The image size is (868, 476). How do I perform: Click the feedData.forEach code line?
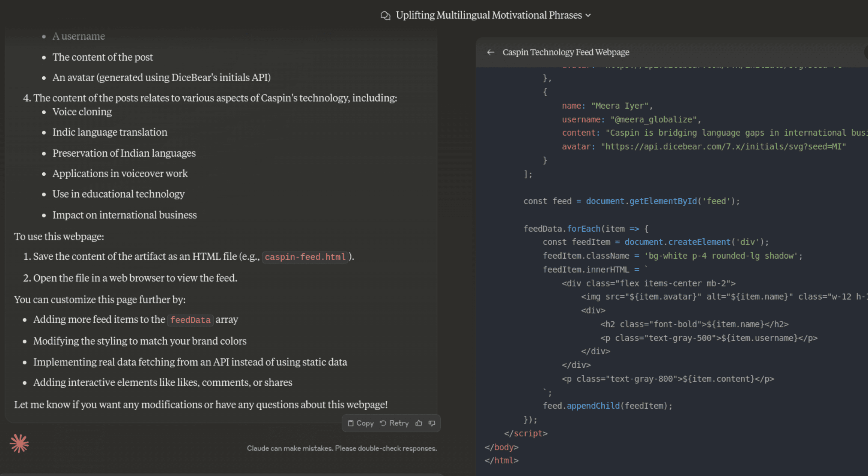click(x=586, y=229)
